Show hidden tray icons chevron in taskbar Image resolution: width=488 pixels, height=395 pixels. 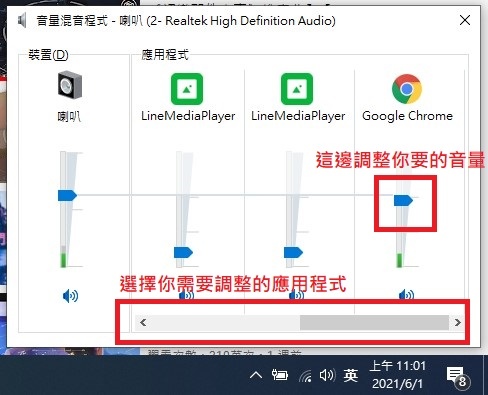[256, 376]
